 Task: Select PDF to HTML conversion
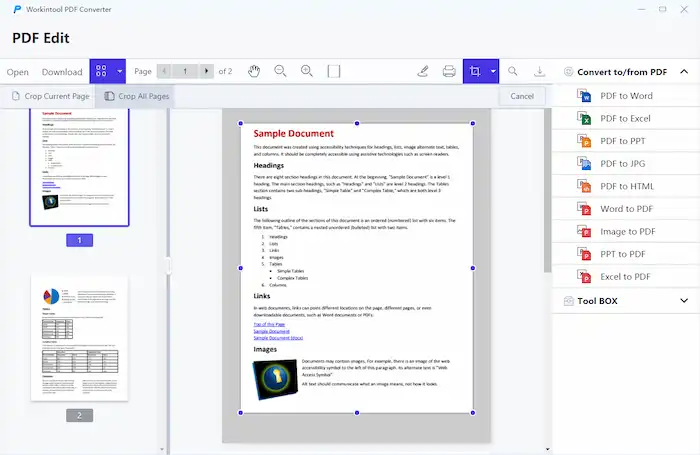(626, 186)
